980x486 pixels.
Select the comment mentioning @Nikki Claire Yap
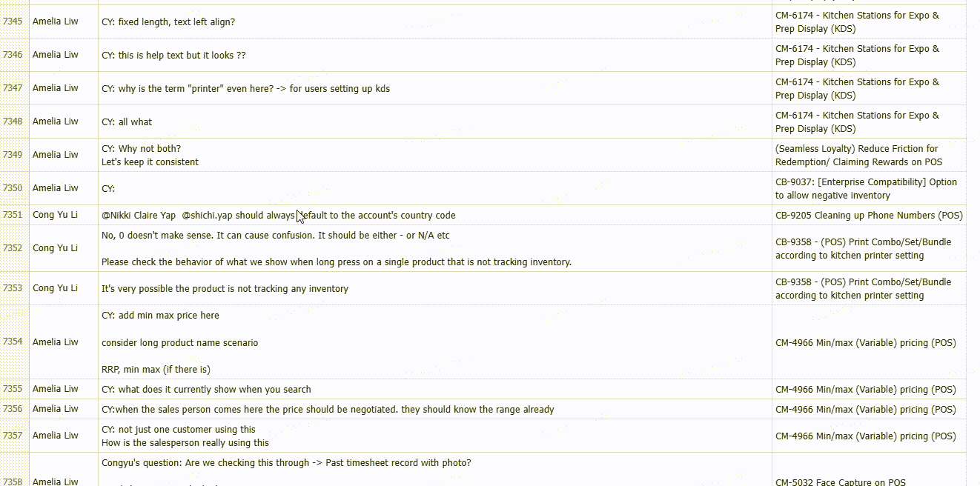coord(278,216)
